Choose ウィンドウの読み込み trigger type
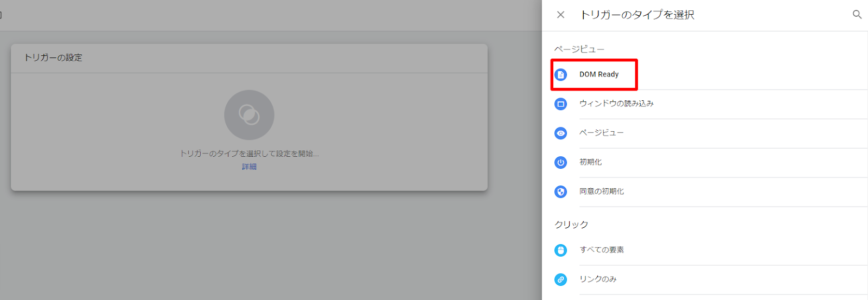Screen dimensions: 868x300 616,104
